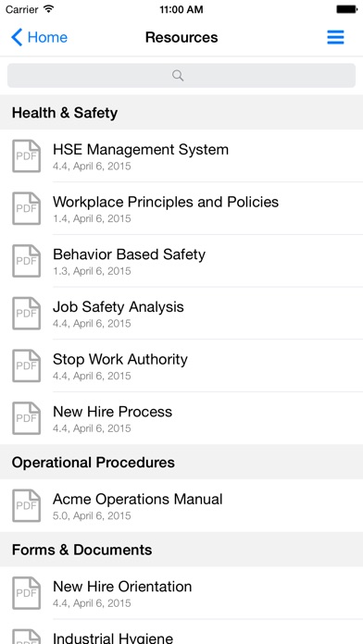Screen dimensions: 363x644
Task: Click the PDF icon for Workplace Principles and Policies
Action: click(x=26, y=208)
